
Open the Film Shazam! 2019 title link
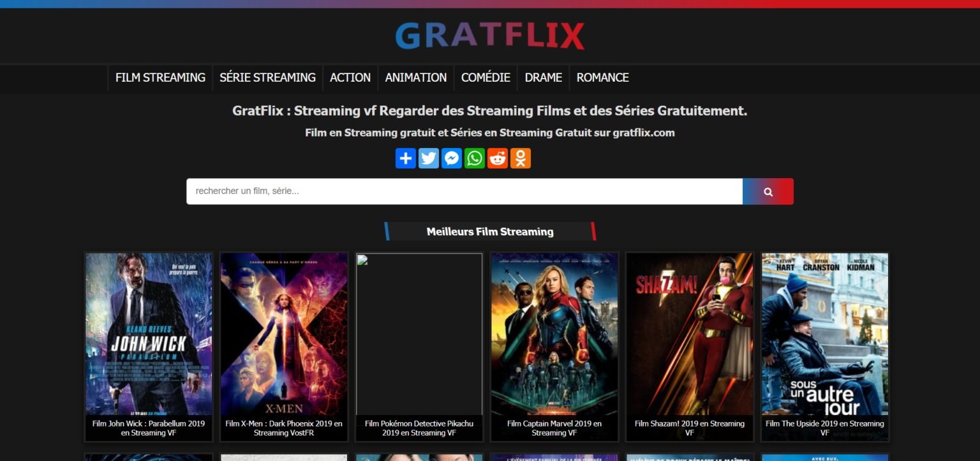689,428
